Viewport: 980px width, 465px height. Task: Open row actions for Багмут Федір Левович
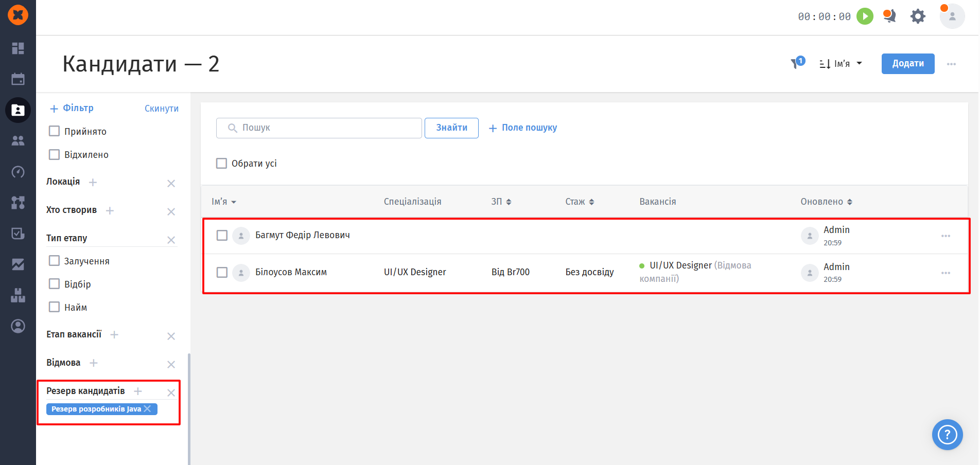coord(946,236)
